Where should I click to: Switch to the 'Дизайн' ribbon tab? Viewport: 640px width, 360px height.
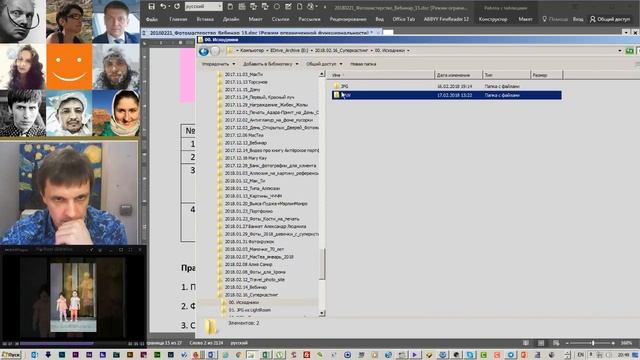(231, 19)
